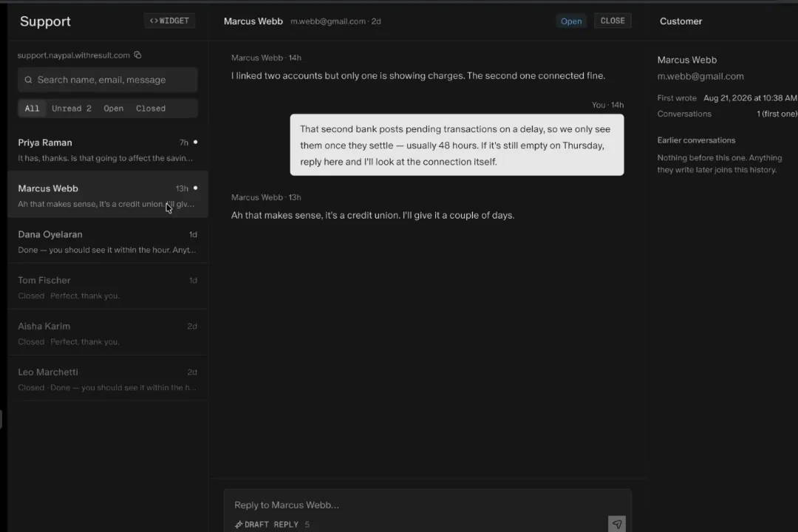Image resolution: width=798 pixels, height=532 pixels.
Task: Generate a draft reply
Action: pos(267,525)
